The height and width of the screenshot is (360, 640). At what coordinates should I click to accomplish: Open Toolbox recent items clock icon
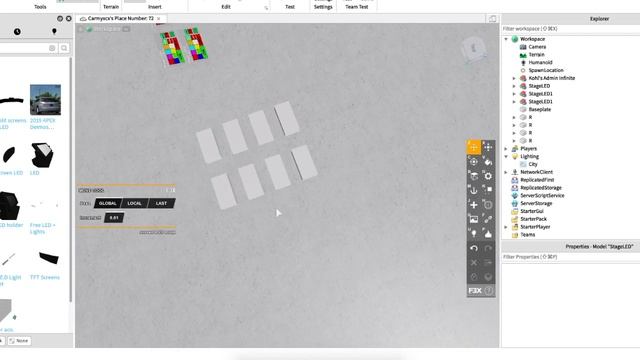tap(17, 31)
